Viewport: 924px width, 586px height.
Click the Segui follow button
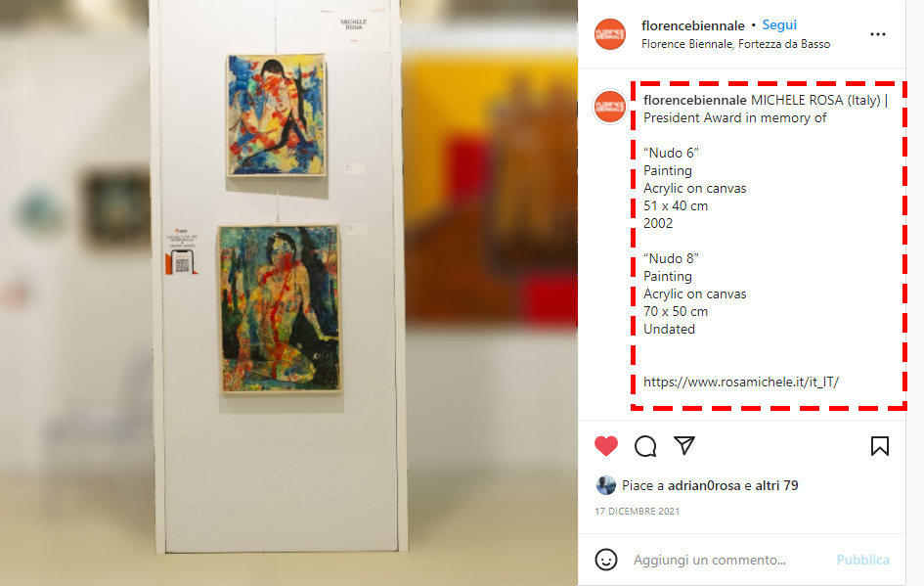click(779, 24)
